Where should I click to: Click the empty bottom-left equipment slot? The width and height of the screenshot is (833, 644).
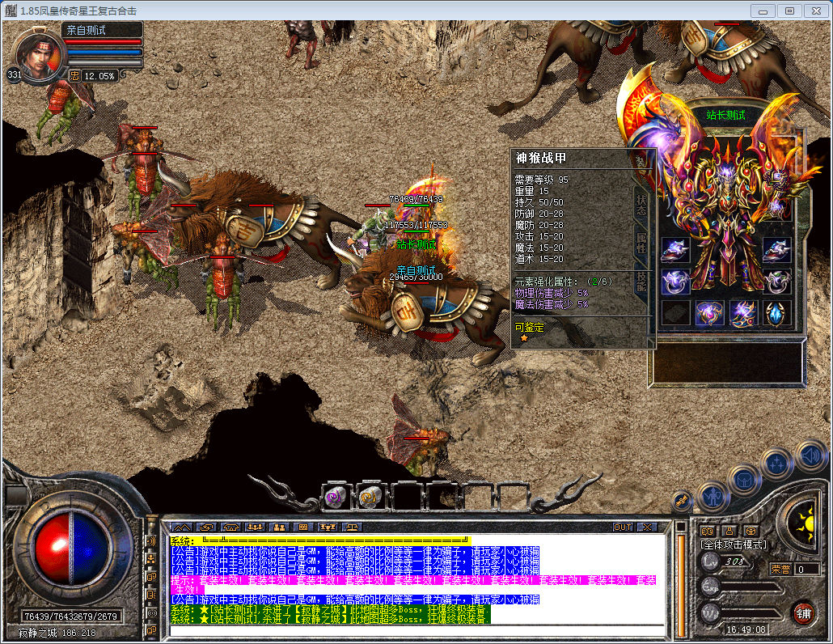676,313
